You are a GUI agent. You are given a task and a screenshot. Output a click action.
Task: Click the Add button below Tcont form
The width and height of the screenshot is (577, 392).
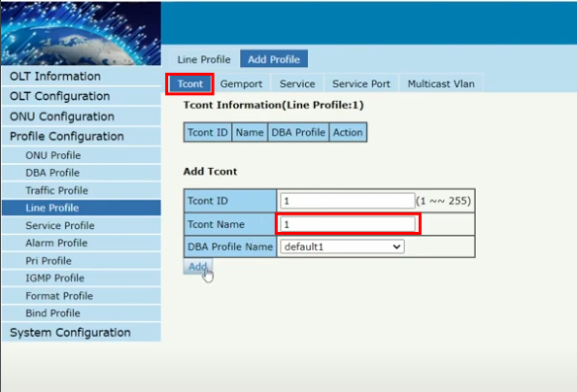(x=197, y=267)
